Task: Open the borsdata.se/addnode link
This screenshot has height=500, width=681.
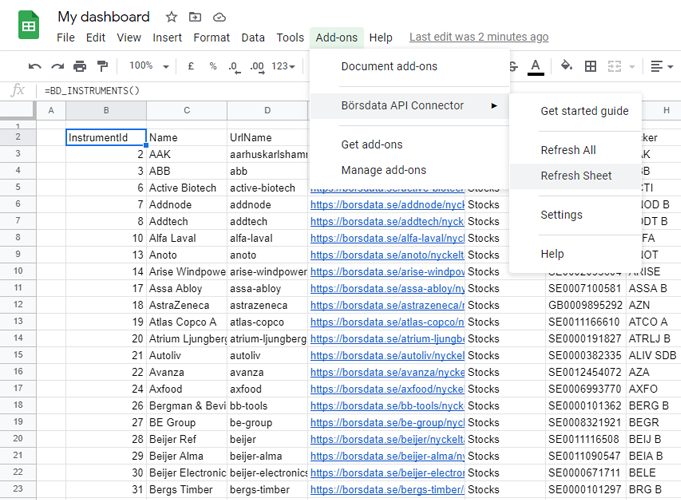Action: pyautogui.click(x=387, y=205)
